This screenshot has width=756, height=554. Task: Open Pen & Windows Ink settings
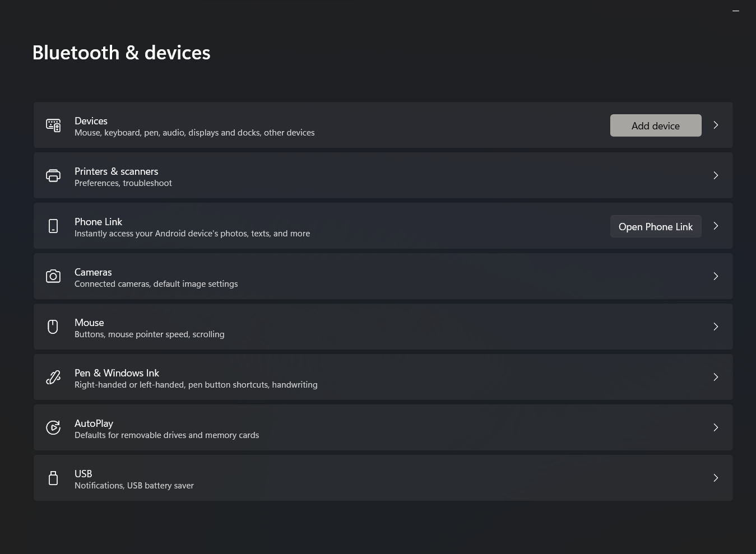coord(383,377)
